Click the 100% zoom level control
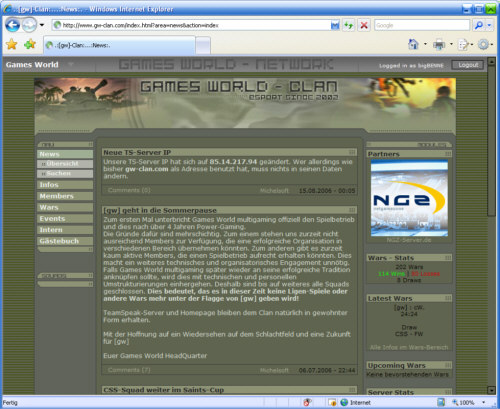 (x=463, y=402)
